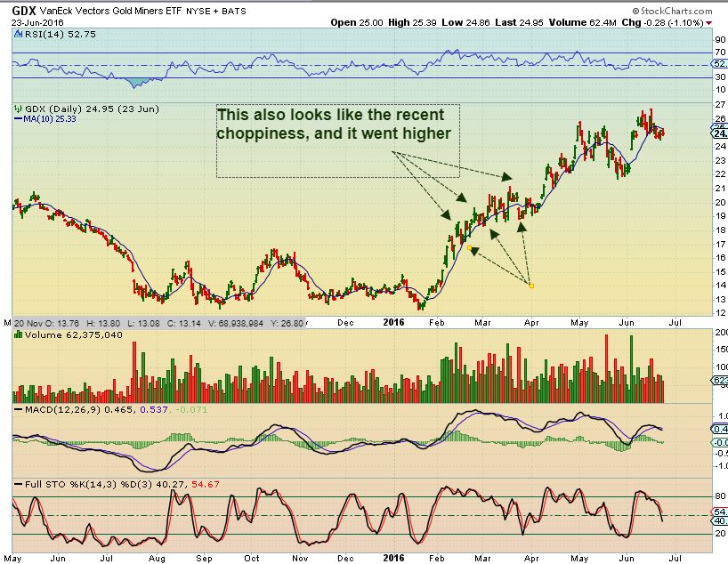
Task: Click the Open 25.00 quote value
Action: click(357, 22)
